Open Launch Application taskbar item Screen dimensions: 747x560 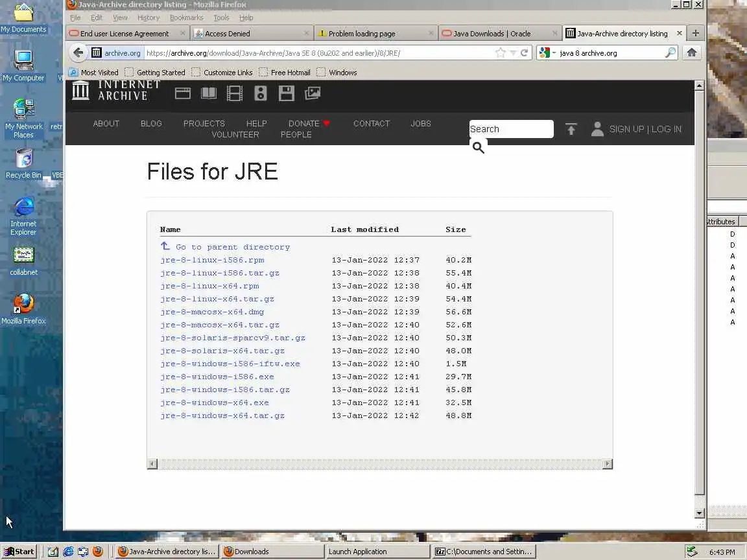pos(377,552)
